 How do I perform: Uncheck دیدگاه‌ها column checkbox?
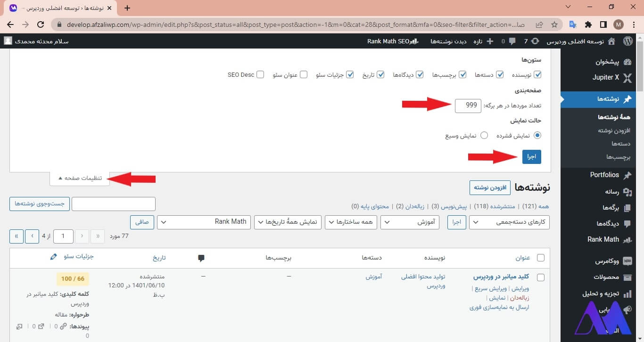420,74
